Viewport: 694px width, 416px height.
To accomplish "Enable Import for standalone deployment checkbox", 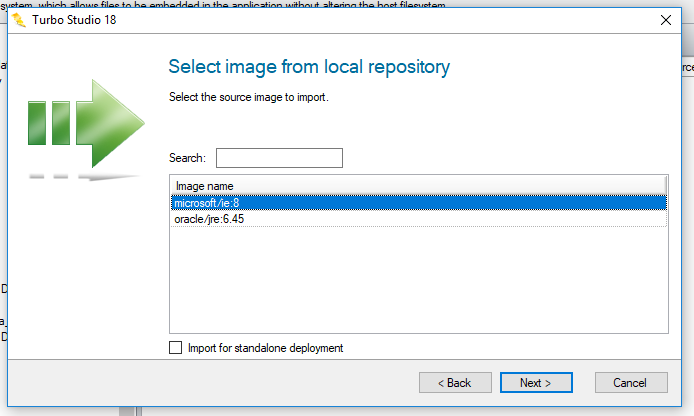I will pyautogui.click(x=175, y=348).
